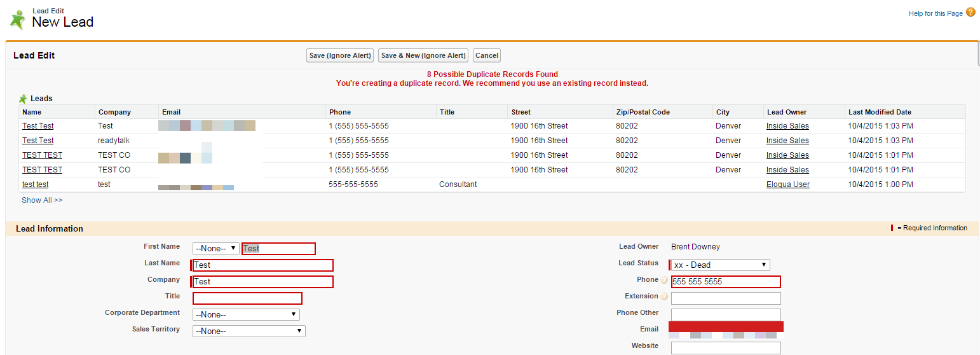This screenshot has height=355, width=980.
Task: Open Eloqua User lead owner link
Action: click(x=788, y=184)
